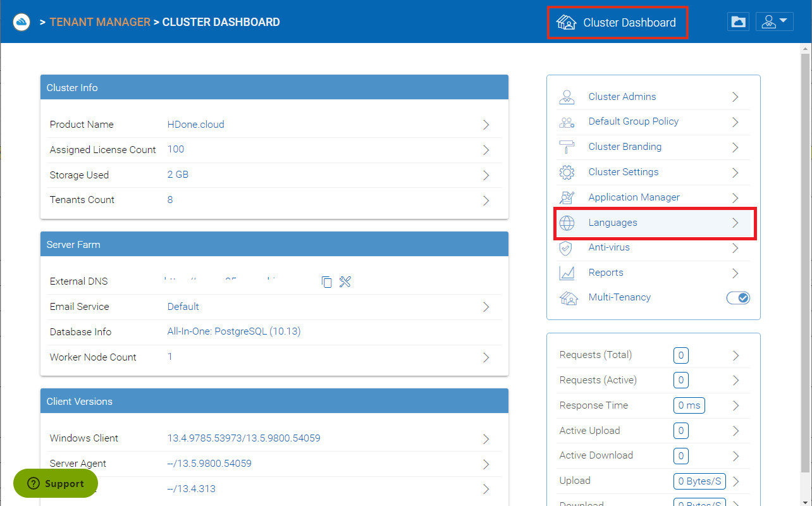
Task: Expand the Response Time chevron
Action: 735,405
